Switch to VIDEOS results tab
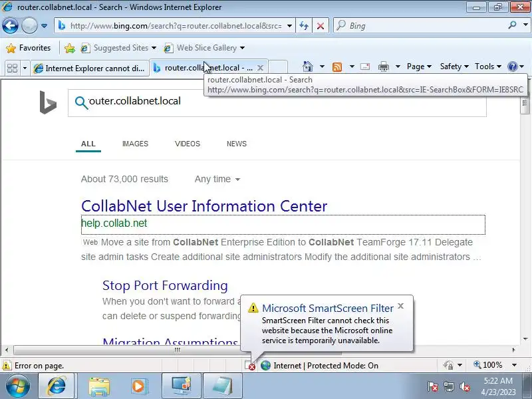Screen dimensions: 532x399 click(x=188, y=144)
